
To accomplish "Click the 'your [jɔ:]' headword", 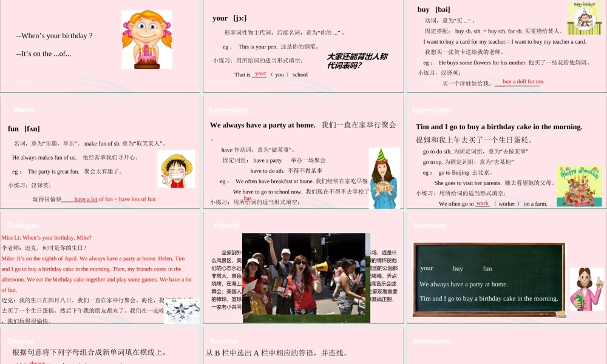I will [x=229, y=18].
